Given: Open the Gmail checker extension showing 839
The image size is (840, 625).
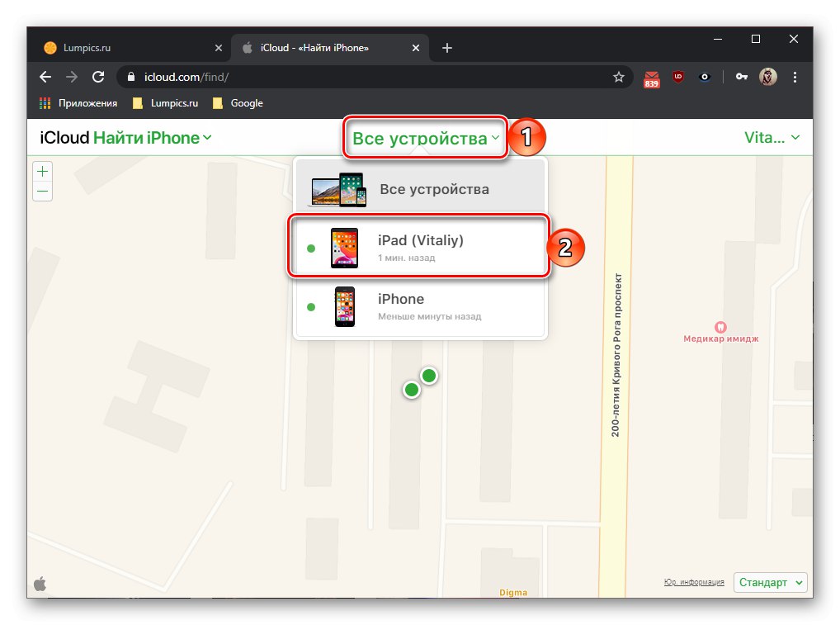Looking at the screenshot, I should tap(651, 78).
